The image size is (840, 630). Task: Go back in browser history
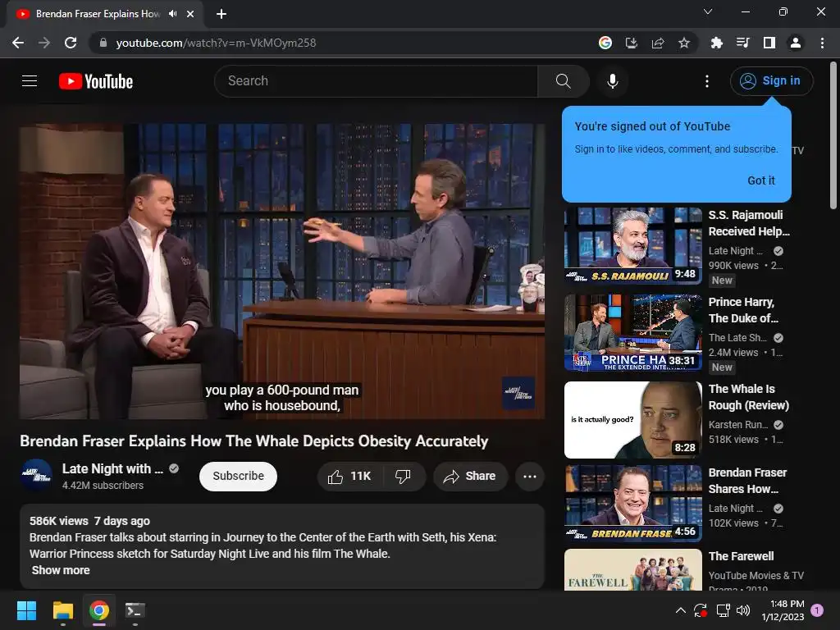[18, 43]
